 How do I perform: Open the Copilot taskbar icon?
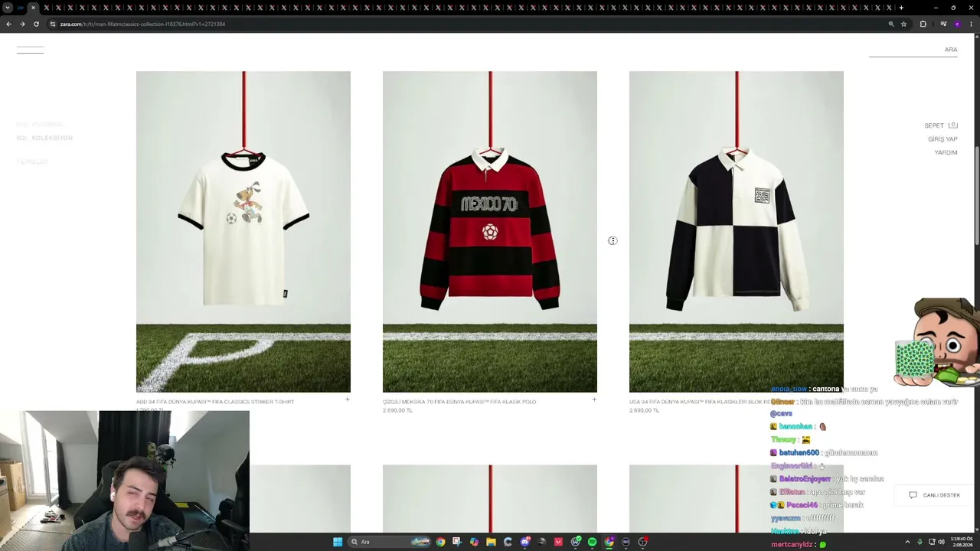(x=474, y=542)
